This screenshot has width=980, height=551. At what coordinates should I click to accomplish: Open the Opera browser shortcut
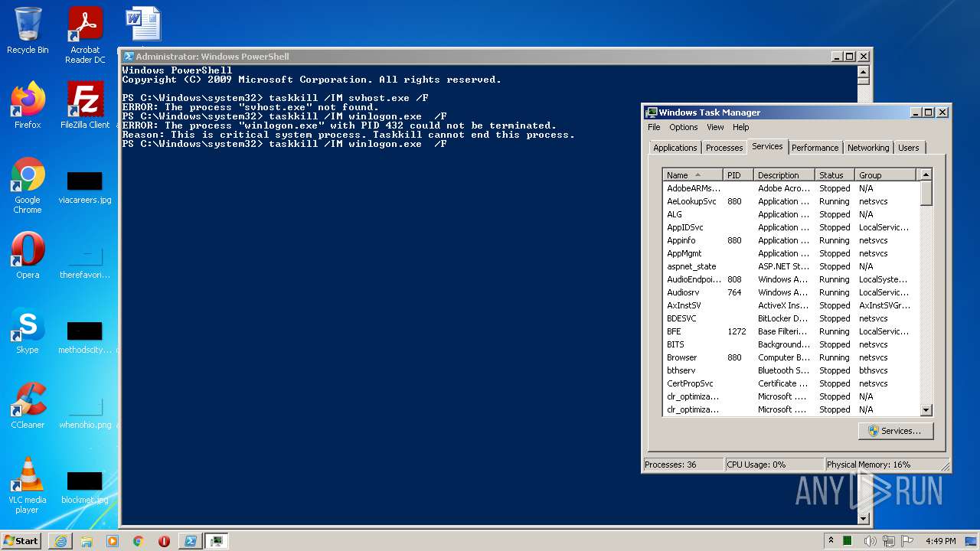coord(28,255)
